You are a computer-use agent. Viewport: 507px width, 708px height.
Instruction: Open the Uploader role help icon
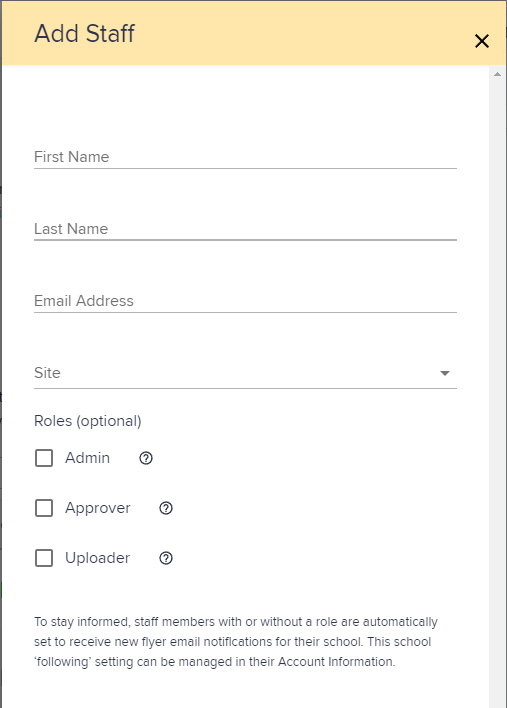click(166, 558)
